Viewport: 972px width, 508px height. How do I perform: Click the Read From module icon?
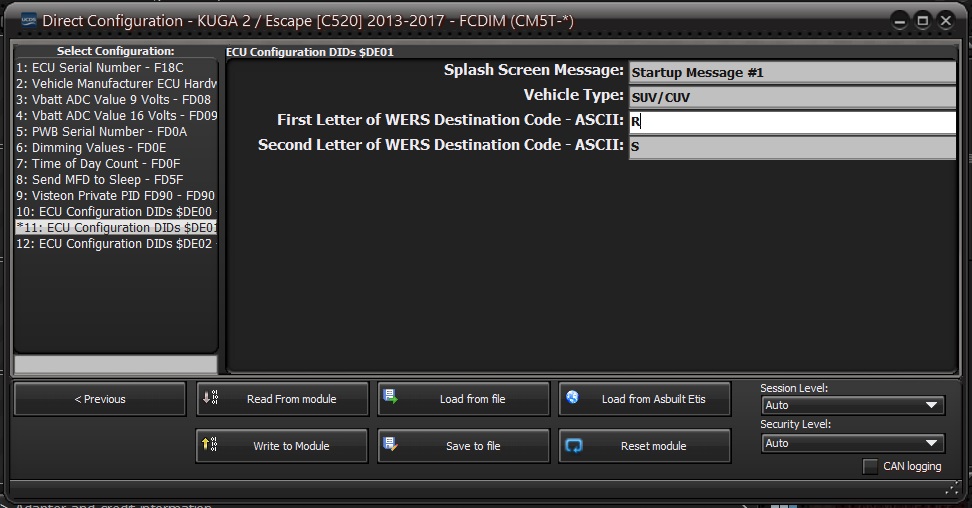tap(210, 397)
